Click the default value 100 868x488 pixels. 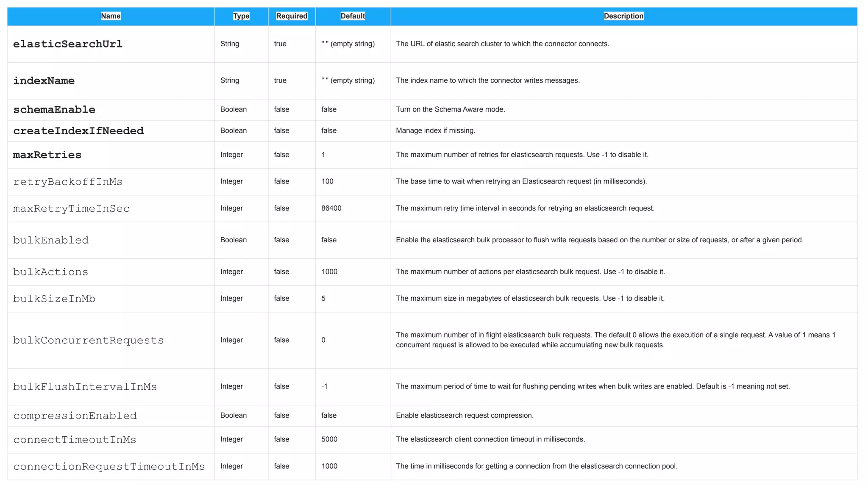click(327, 181)
